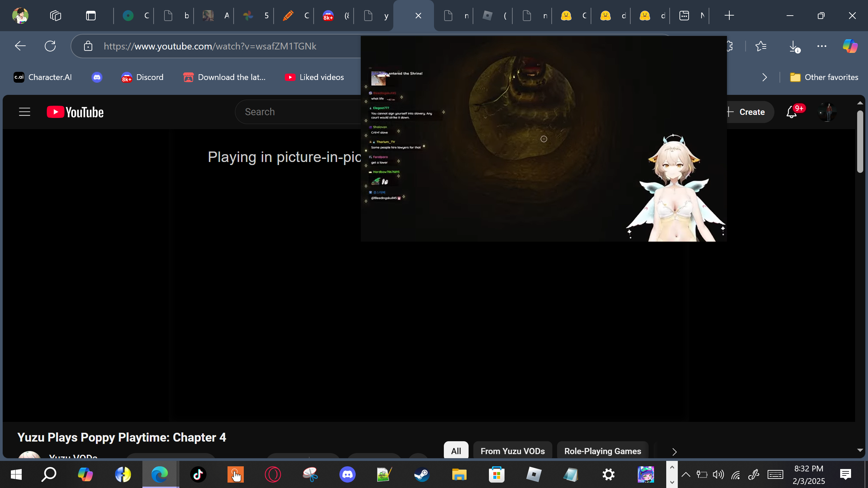
Task: Open YouTube notifications bell
Action: tap(791, 112)
